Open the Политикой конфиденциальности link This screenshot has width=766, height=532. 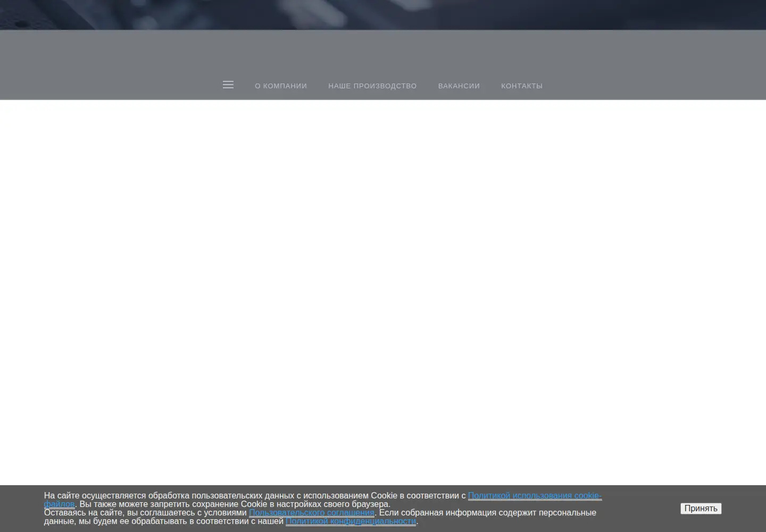[x=351, y=521]
